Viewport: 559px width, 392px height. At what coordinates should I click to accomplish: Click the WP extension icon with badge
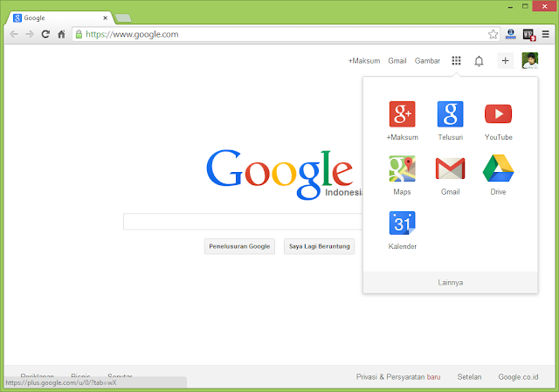click(x=529, y=35)
